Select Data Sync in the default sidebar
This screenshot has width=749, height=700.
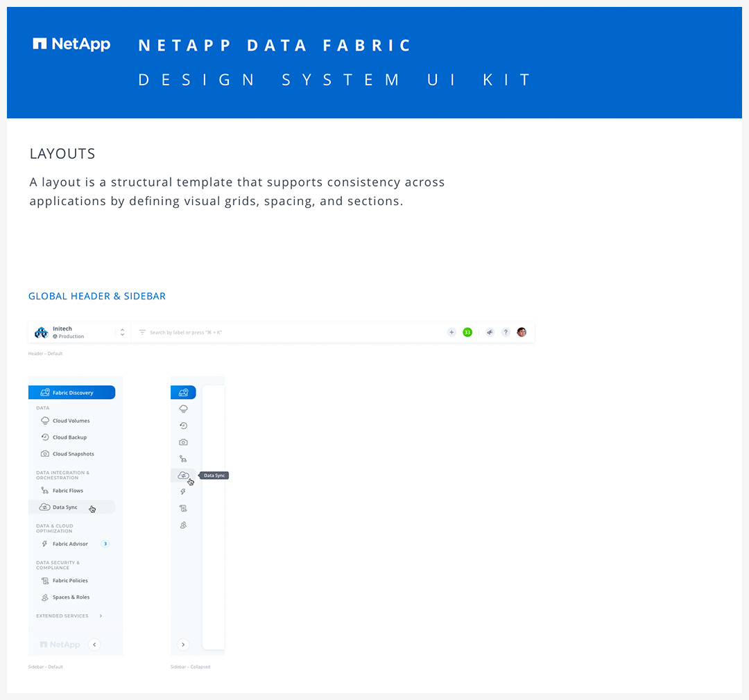[x=71, y=507]
